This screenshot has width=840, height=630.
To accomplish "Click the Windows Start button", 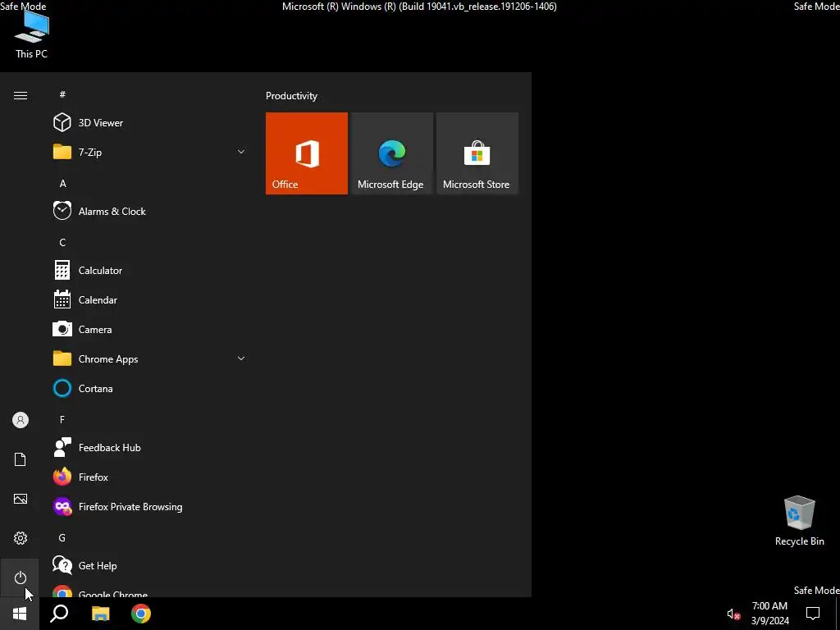I will [20, 614].
